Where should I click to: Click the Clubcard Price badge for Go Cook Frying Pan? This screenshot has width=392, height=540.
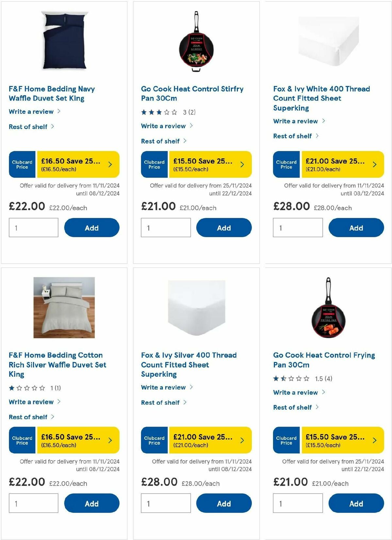tap(286, 440)
